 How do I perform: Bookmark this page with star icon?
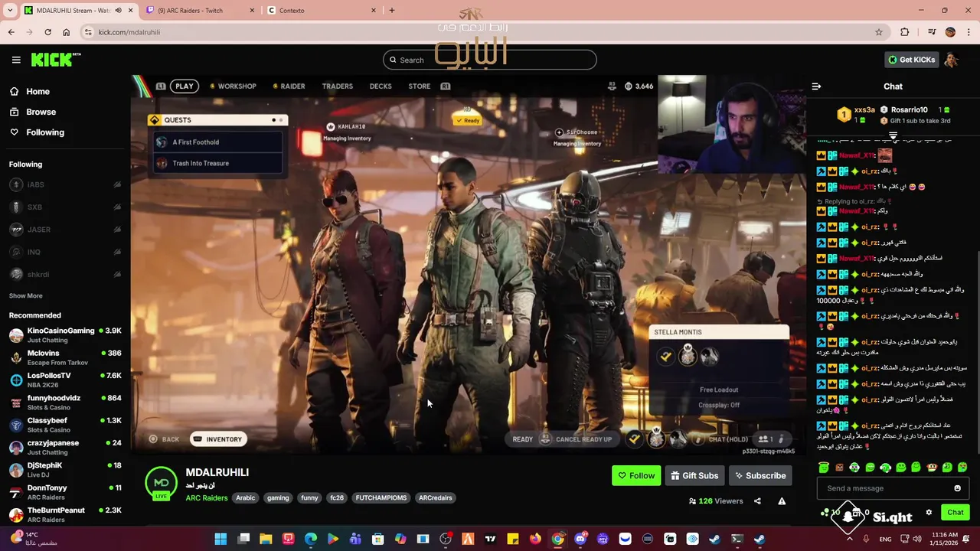[879, 32]
